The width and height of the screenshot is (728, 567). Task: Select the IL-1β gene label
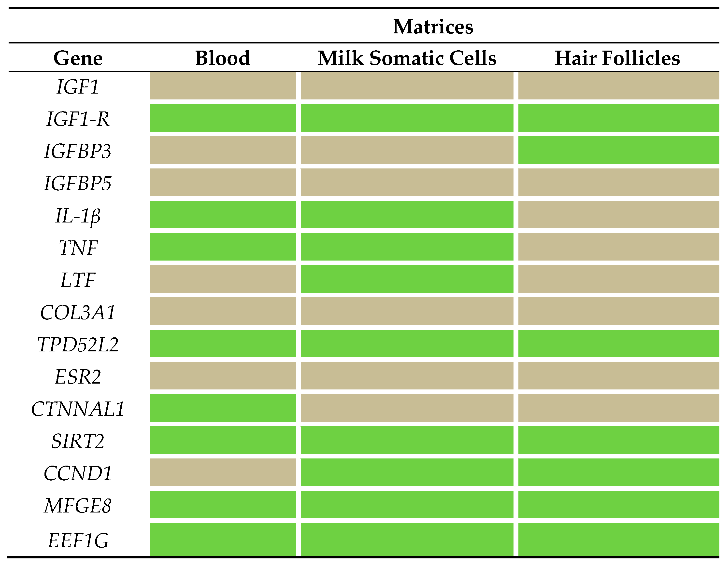pyautogui.click(x=78, y=216)
